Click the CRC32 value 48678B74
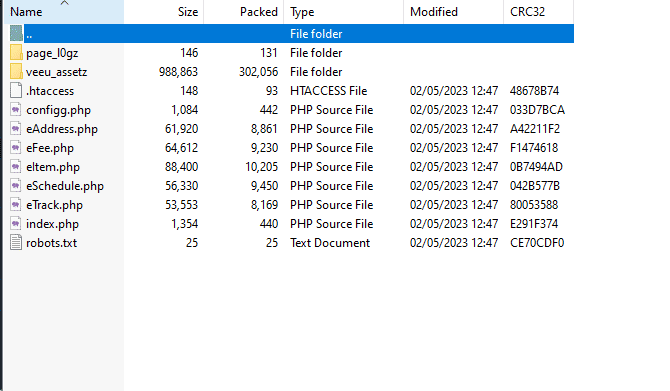Screen dimensions: 670x391 point(535,91)
